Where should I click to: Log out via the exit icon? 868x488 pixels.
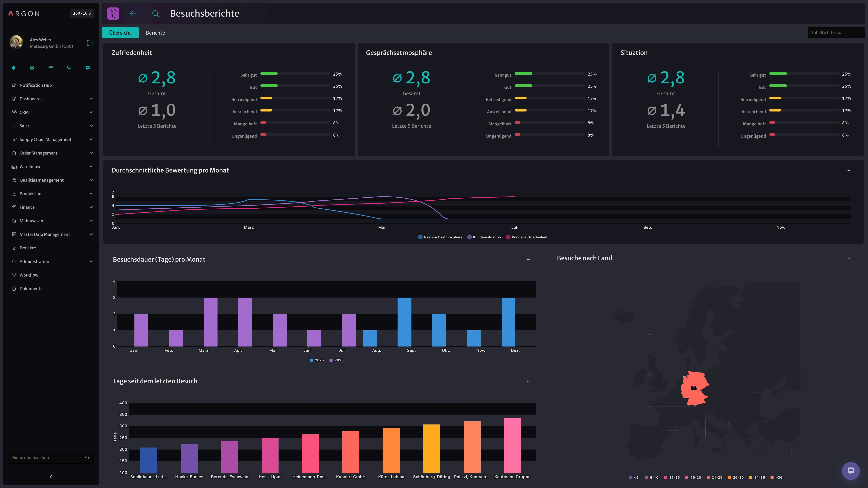click(90, 43)
